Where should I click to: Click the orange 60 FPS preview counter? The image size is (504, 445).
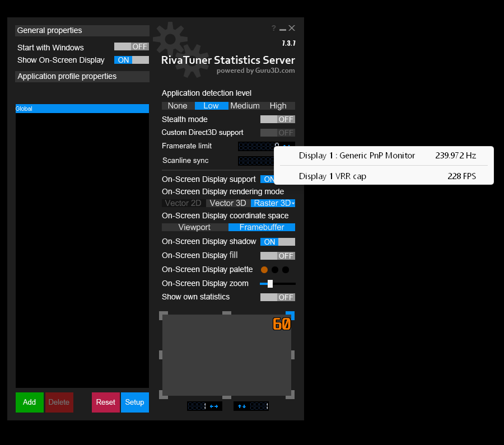pyautogui.click(x=282, y=324)
